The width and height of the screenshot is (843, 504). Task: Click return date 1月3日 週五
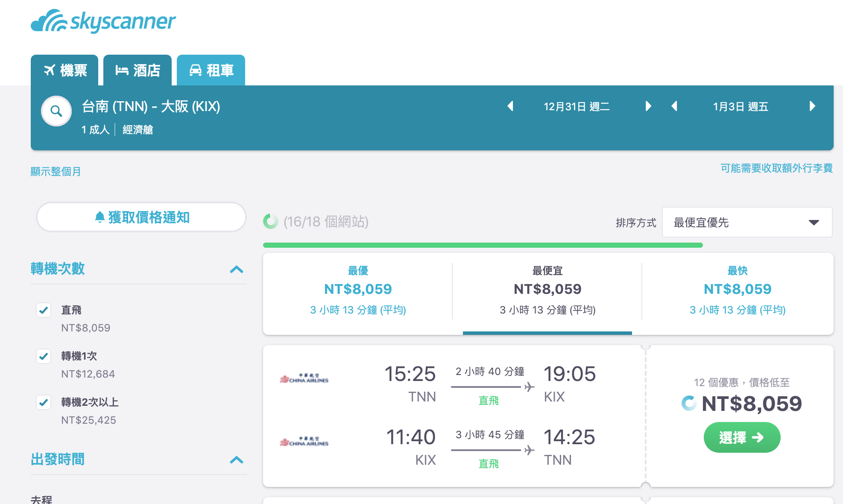pos(741,106)
